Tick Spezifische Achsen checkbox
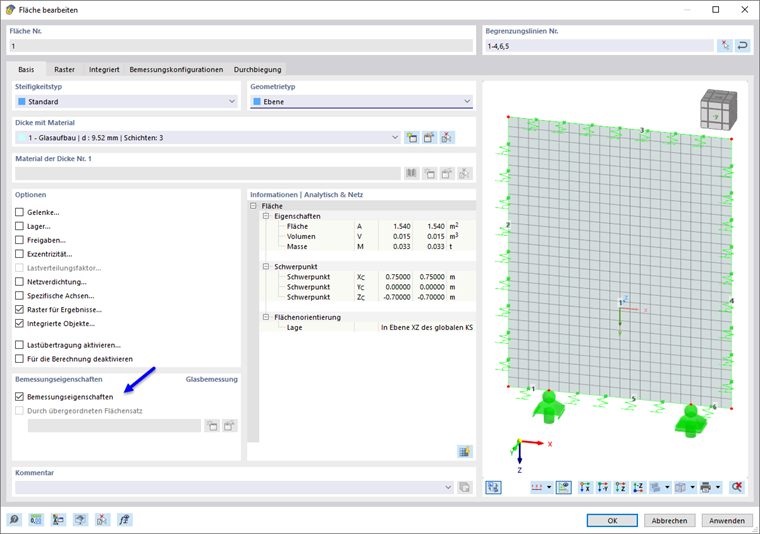 click(x=19, y=295)
